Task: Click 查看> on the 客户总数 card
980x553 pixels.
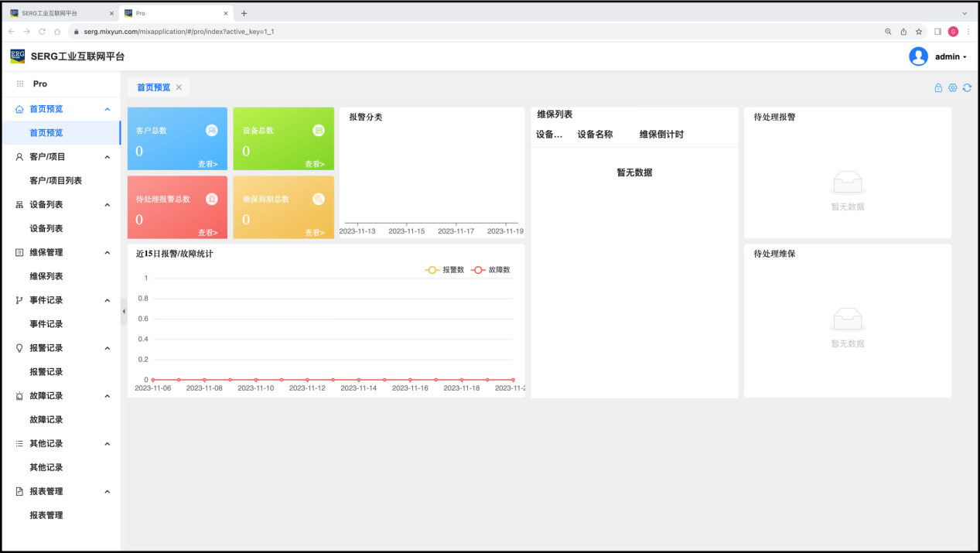Action: (207, 164)
